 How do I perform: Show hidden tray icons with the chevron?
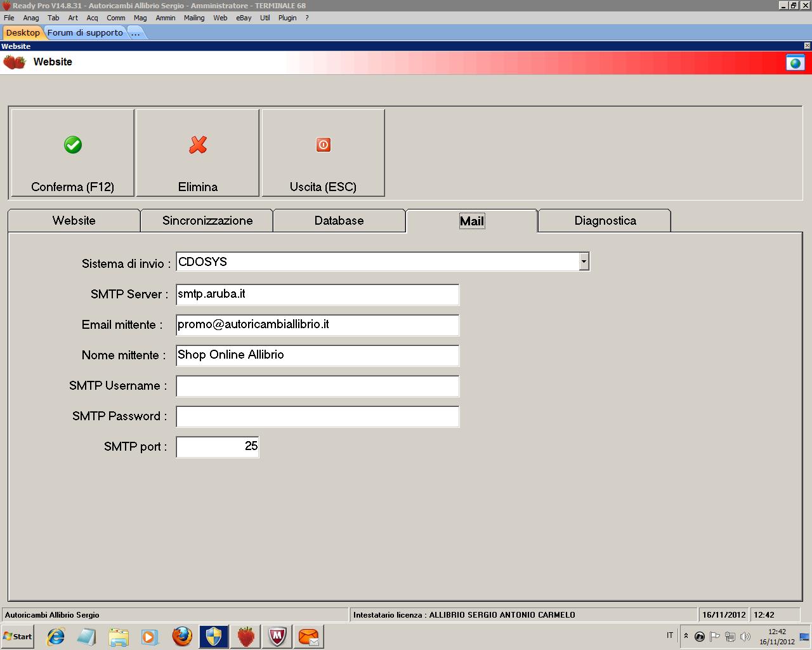coord(686,636)
